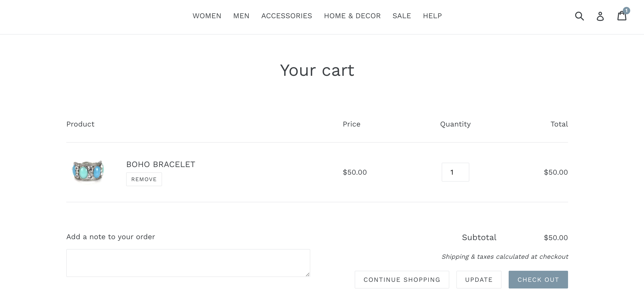Open the search icon

[580, 16]
